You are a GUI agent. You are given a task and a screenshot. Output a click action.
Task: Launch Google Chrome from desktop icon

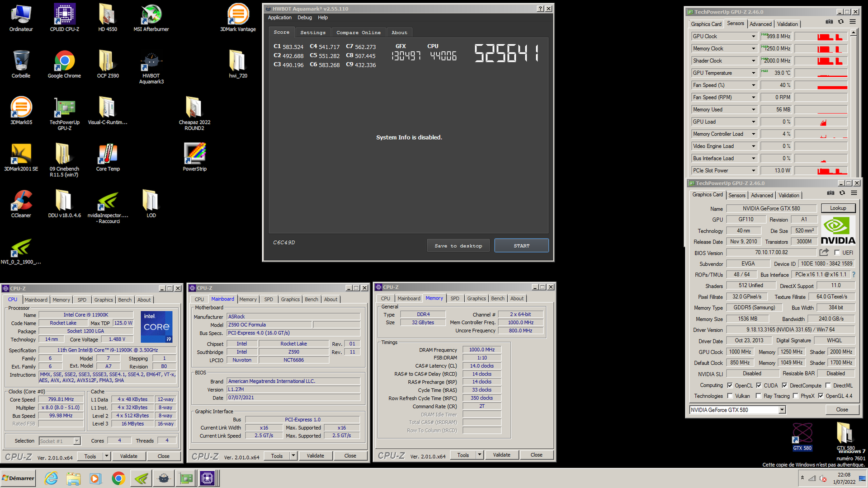pos(65,64)
